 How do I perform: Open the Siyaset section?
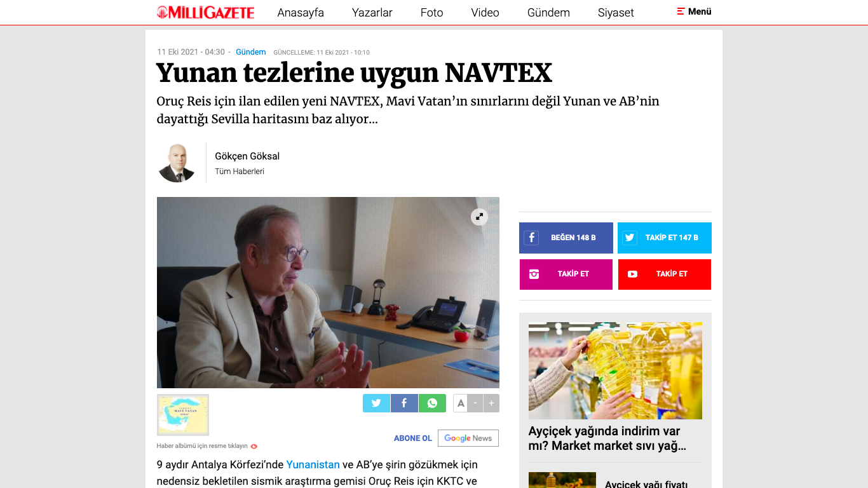coord(616,13)
